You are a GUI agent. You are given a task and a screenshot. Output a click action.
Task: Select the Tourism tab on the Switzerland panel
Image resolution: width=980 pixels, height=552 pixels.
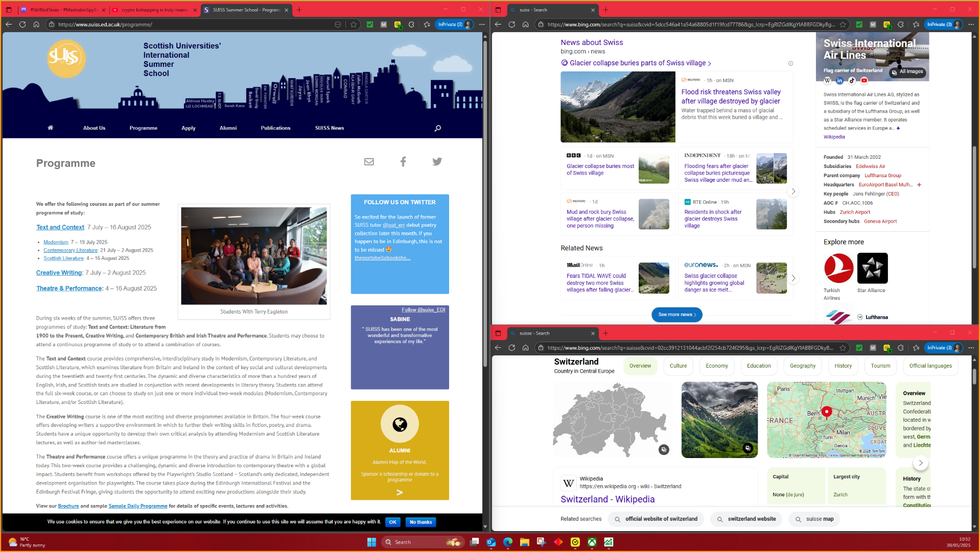880,366
